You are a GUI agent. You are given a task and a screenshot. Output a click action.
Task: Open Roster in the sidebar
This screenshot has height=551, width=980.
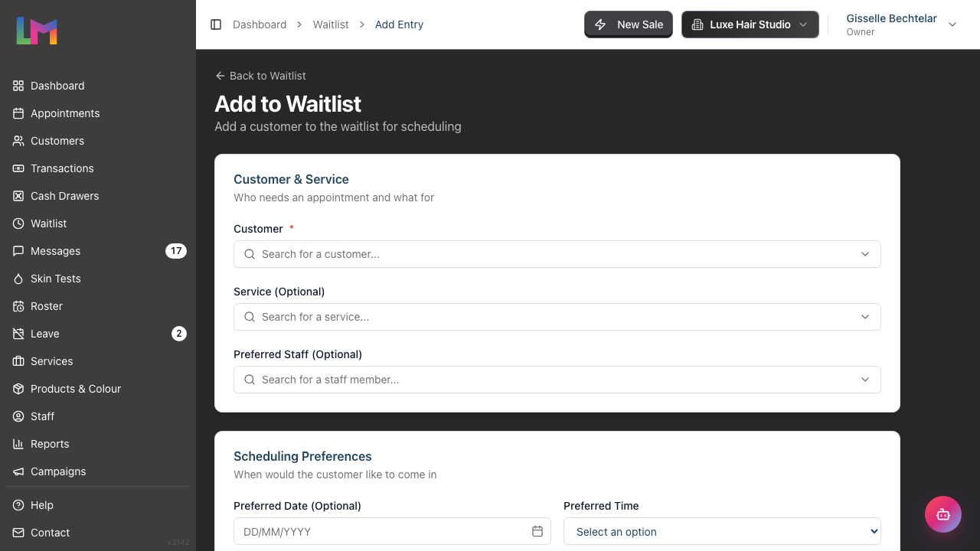pyautogui.click(x=98, y=306)
